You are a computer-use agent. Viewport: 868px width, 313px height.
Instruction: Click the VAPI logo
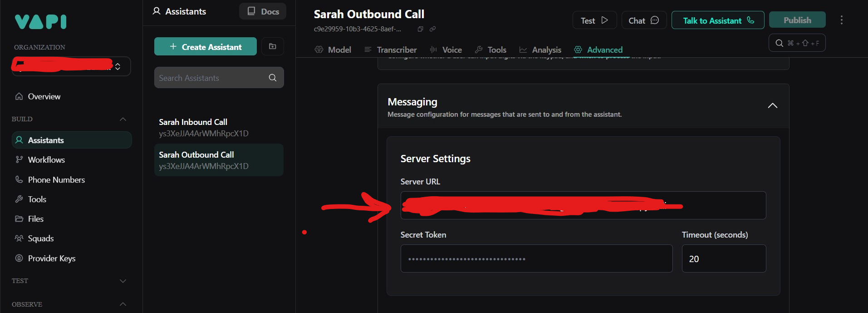[40, 22]
